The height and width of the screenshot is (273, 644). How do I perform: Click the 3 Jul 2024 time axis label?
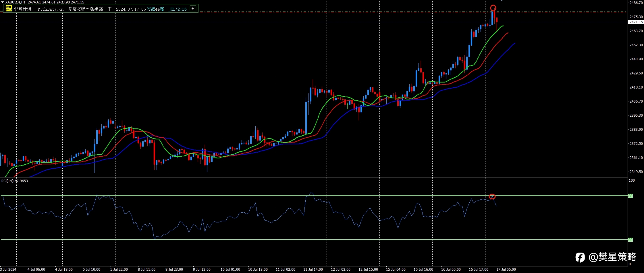click(x=8, y=270)
